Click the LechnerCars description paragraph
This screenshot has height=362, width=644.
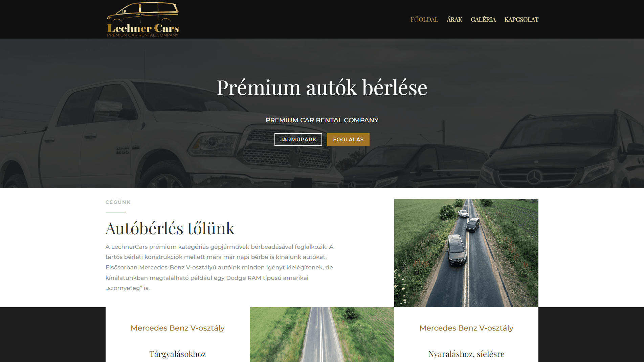pos(220,267)
